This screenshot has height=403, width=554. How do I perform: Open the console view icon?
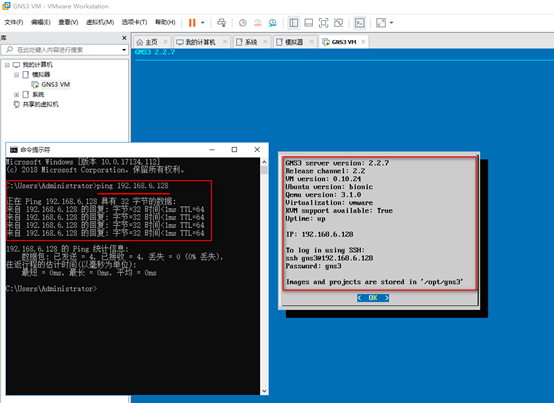(359, 23)
